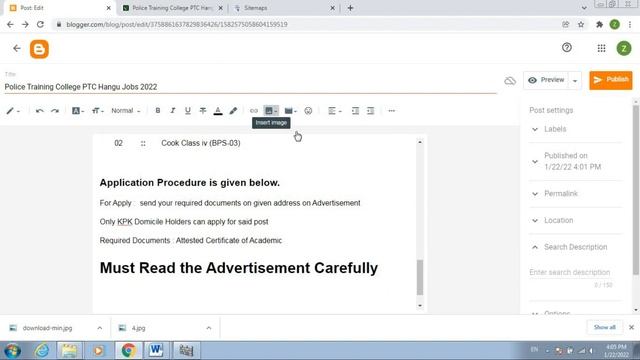The height and width of the screenshot is (360, 640).
Task: Insert special characters emoji icon
Action: tap(308, 111)
